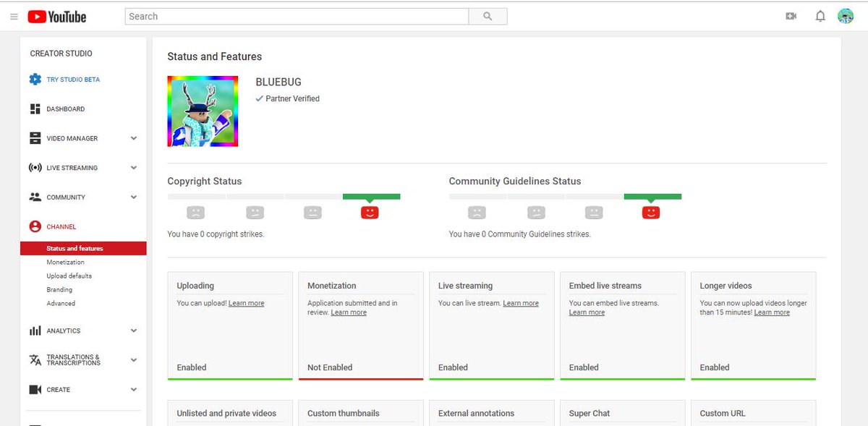Click the Video Manager icon
Viewport: 868px width, 426px height.
point(35,138)
